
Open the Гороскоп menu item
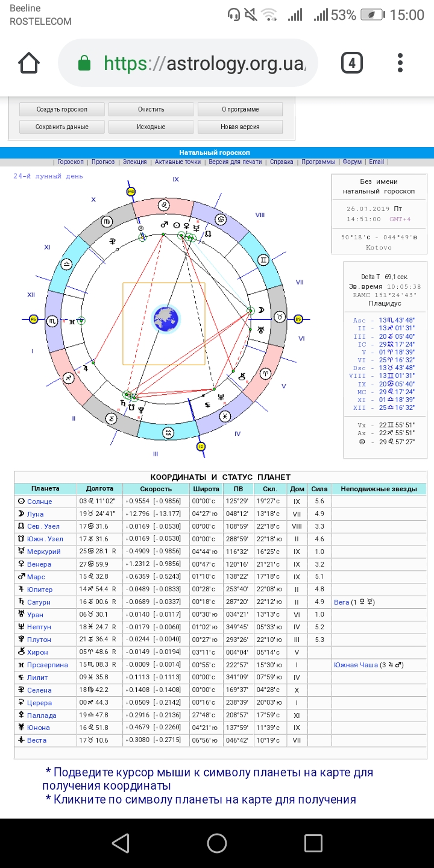pos(71,162)
